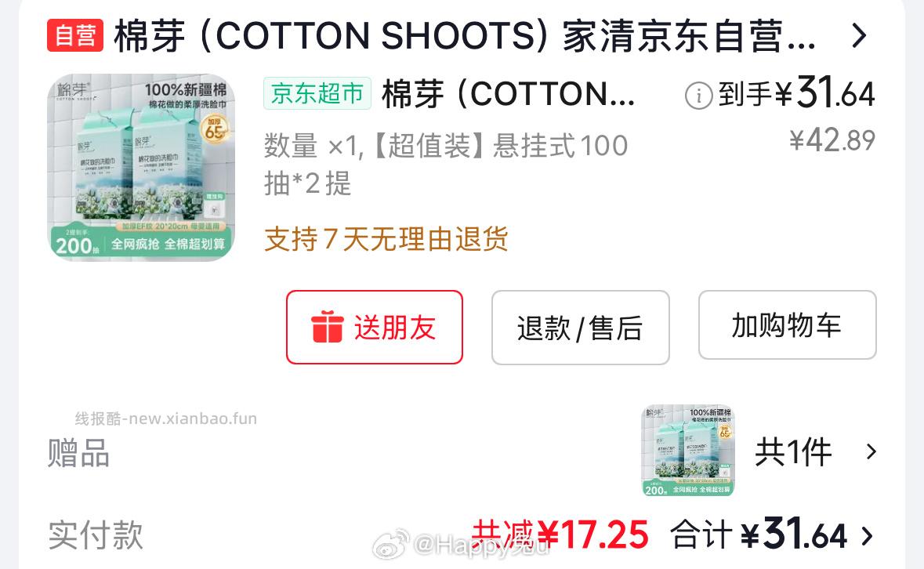Expand payment details chevron beside 合计

[x=867, y=536]
